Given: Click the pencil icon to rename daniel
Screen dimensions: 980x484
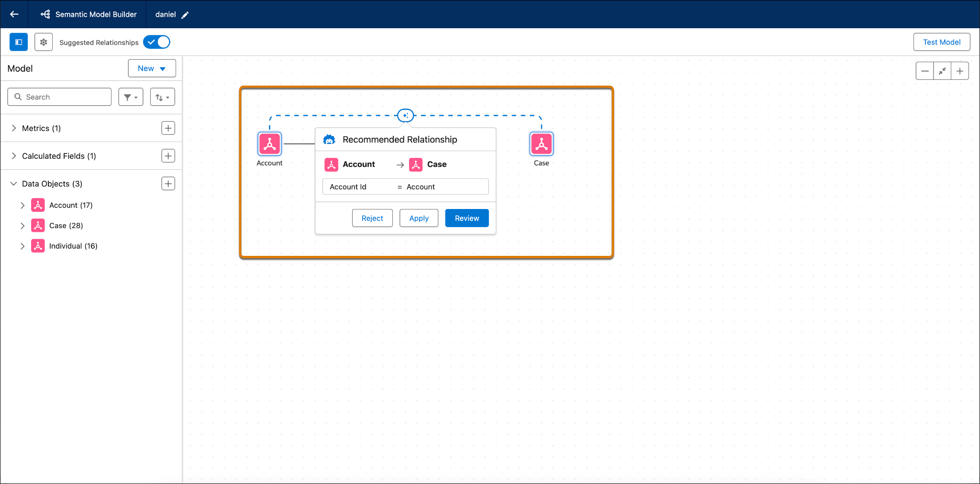Looking at the screenshot, I should (185, 15).
